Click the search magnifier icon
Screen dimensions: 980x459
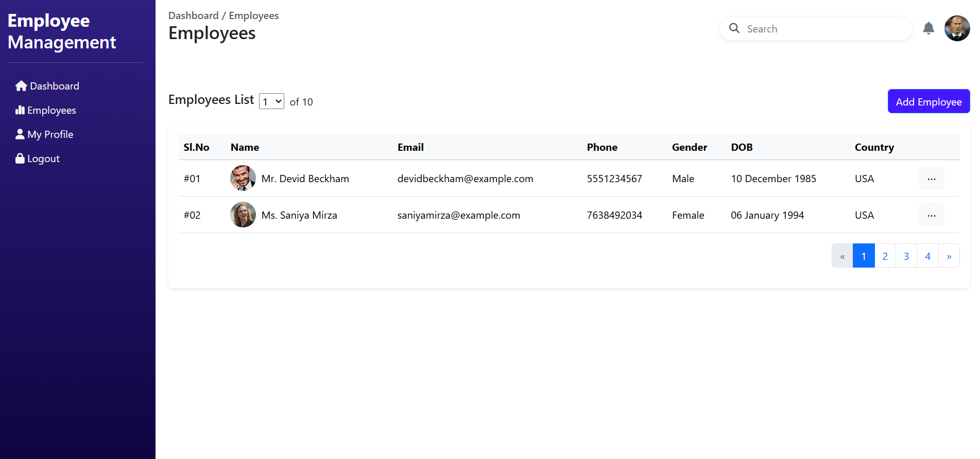pos(734,28)
